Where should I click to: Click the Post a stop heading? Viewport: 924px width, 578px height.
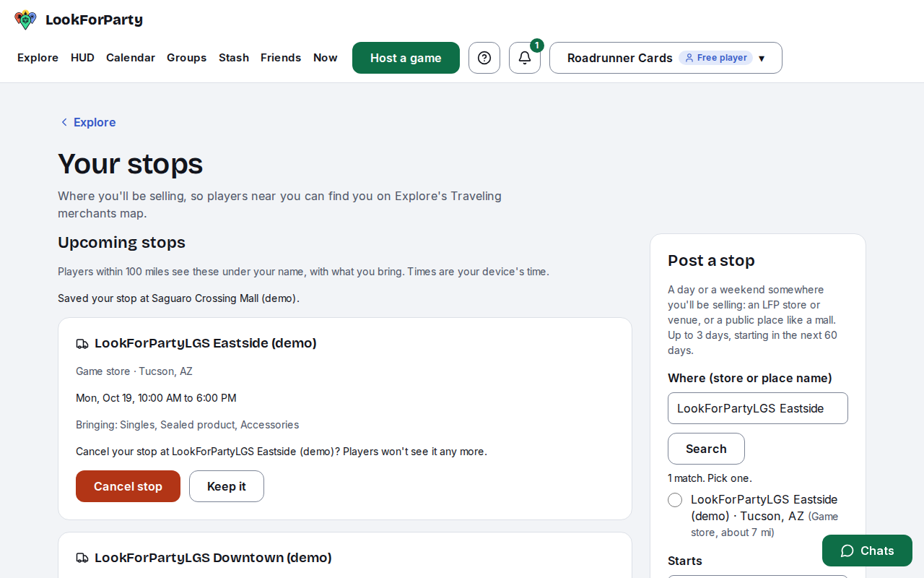coord(711,261)
